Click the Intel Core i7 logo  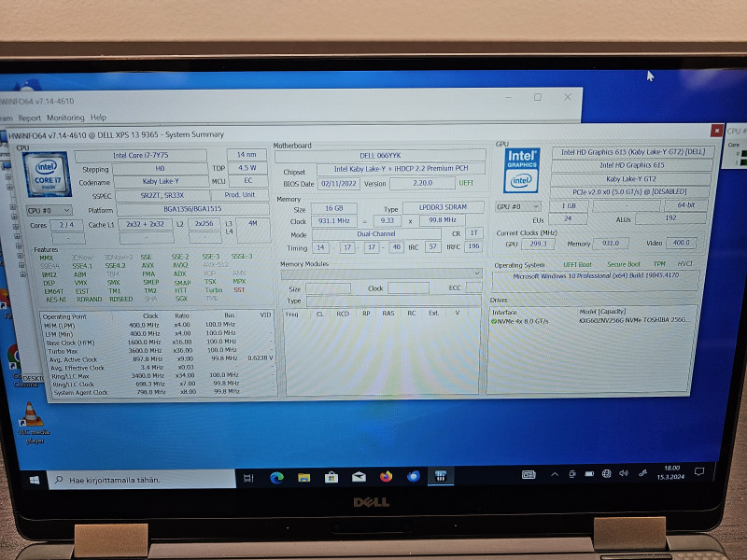(x=48, y=175)
